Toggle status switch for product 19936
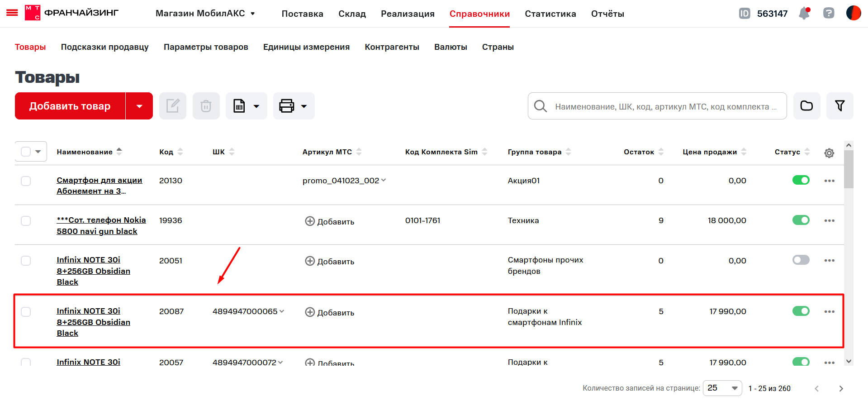This screenshot has width=868, height=401. (x=801, y=220)
